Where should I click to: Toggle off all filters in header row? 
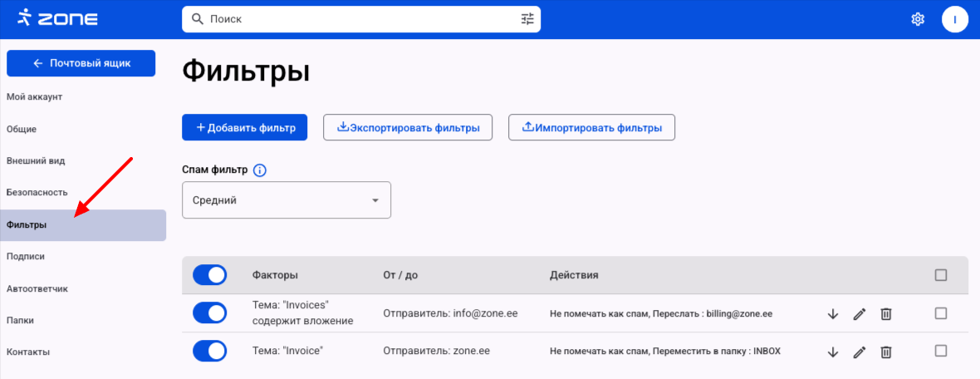[x=209, y=275]
